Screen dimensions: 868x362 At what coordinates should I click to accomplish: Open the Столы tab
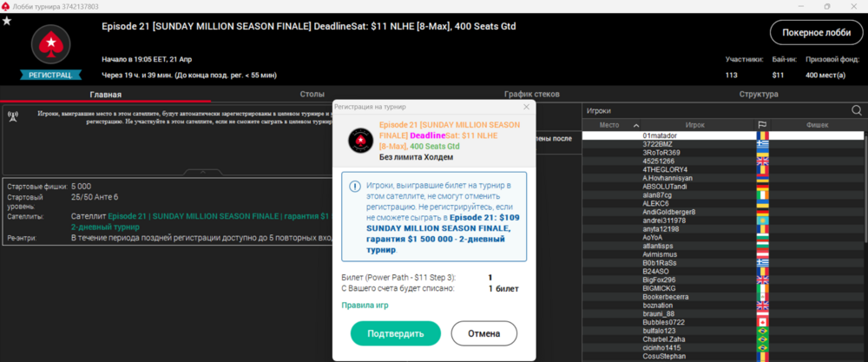[x=312, y=94]
